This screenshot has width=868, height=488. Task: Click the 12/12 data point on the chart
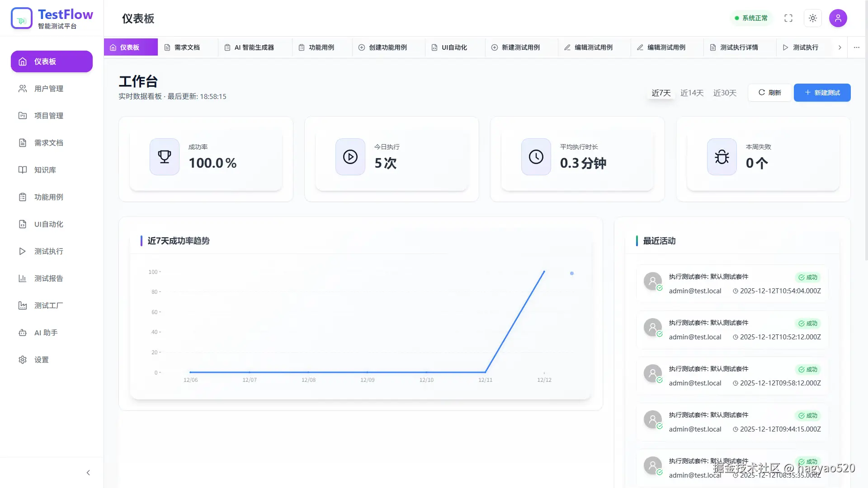tap(544, 272)
